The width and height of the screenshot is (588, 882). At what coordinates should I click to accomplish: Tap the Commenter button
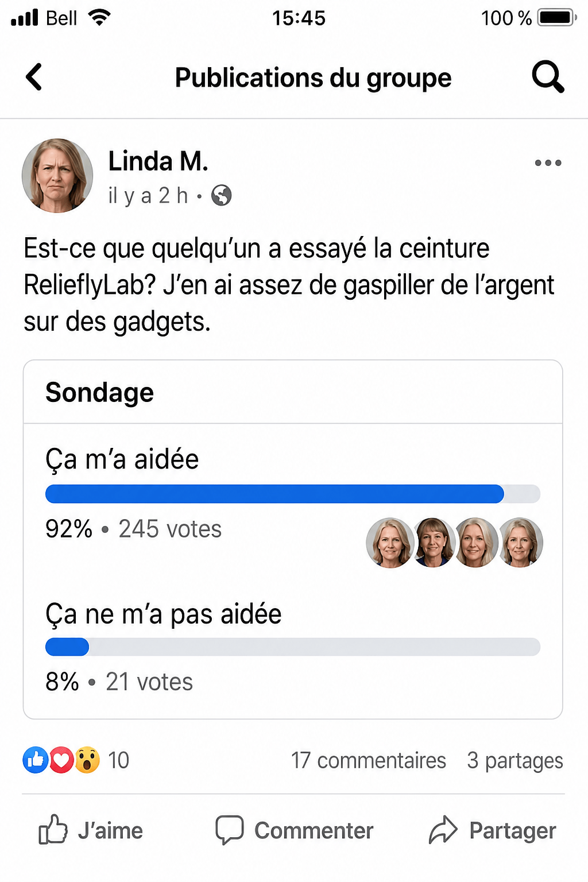click(295, 830)
